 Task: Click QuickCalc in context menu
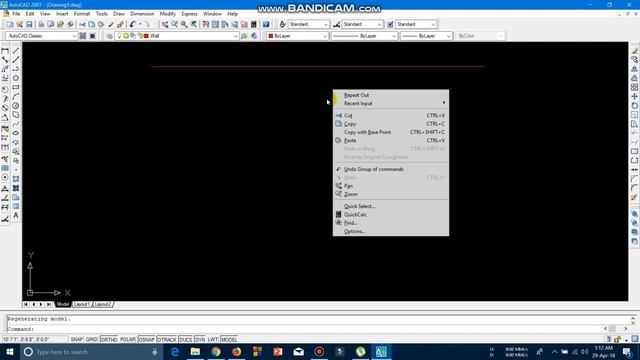coord(391,215)
